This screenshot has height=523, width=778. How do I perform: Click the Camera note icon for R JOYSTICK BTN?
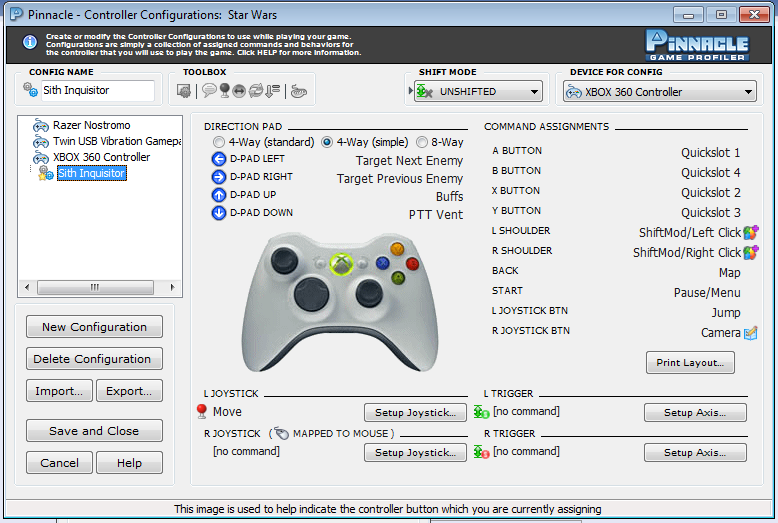(751, 332)
